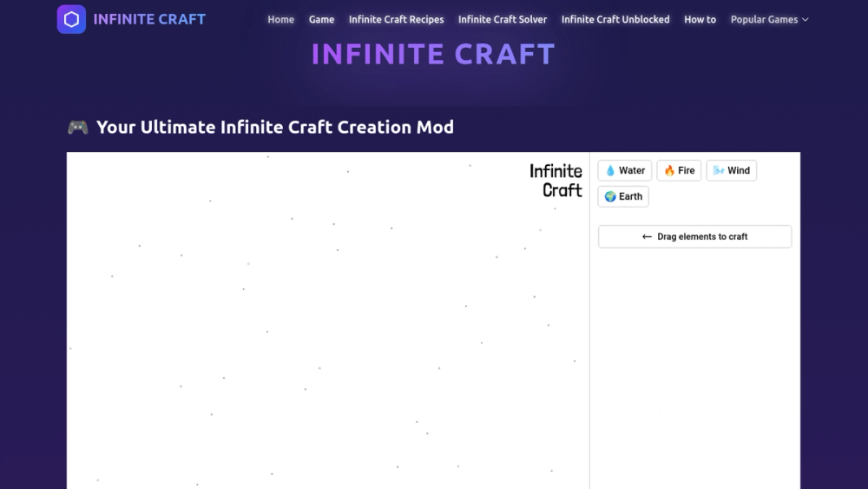Viewport: 868px width, 489px height.
Task: Go to the Game nav link
Action: [322, 19]
